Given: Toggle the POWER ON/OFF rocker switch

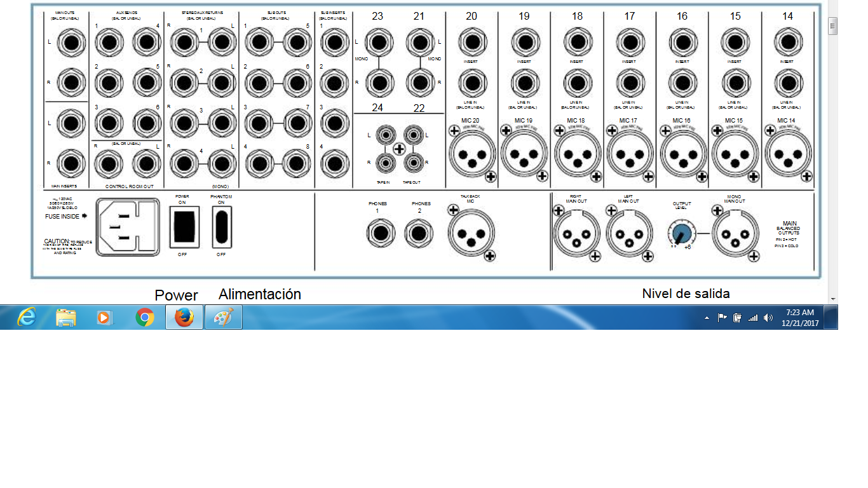Looking at the screenshot, I should tap(184, 227).
